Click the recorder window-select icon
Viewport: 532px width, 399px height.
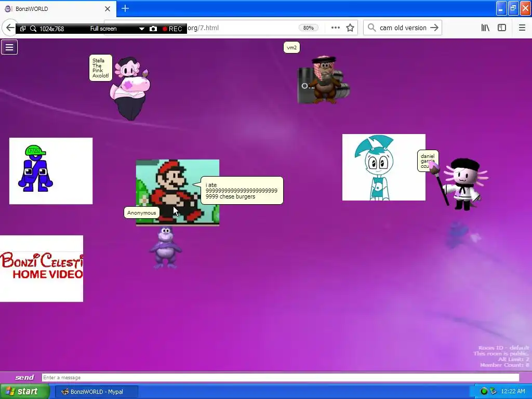coord(23,29)
